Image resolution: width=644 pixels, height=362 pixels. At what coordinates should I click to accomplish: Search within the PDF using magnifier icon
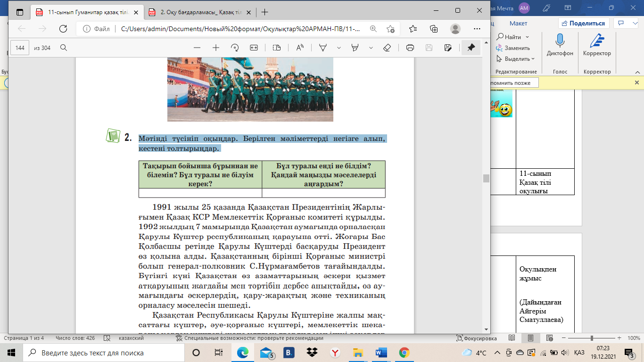coord(64,48)
